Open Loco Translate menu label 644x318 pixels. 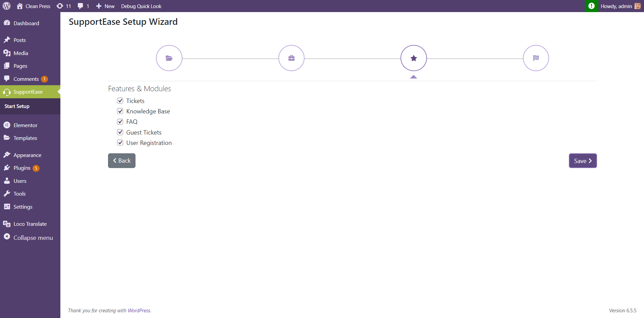click(30, 224)
